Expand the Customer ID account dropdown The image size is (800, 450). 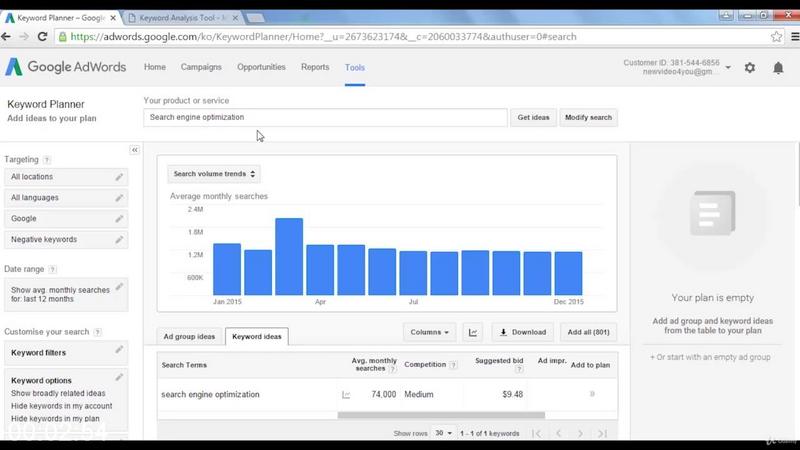point(728,67)
